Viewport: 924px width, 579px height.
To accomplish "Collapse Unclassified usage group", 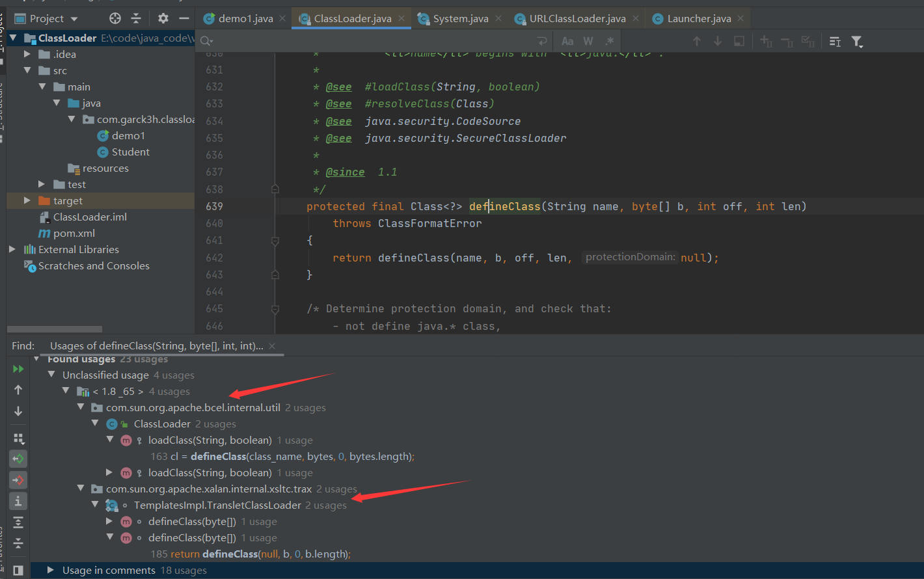I will (x=51, y=375).
